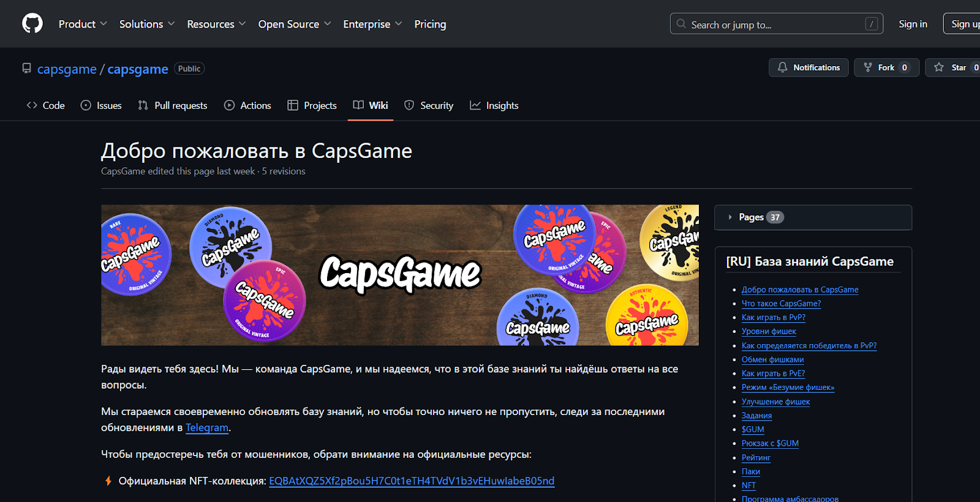The height and width of the screenshot is (502, 980).
Task: Click the Wiki book icon
Action: click(358, 105)
